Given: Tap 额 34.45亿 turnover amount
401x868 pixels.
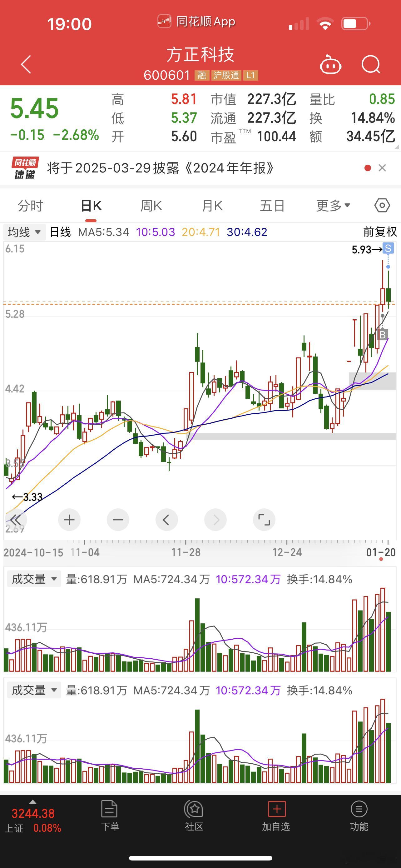Looking at the screenshot, I should point(370,137).
